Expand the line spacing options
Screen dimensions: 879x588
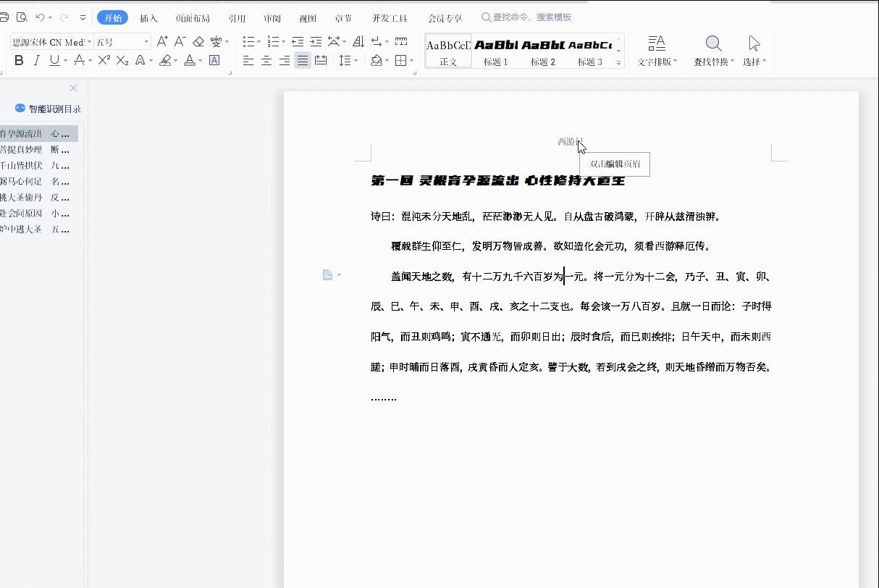[354, 61]
